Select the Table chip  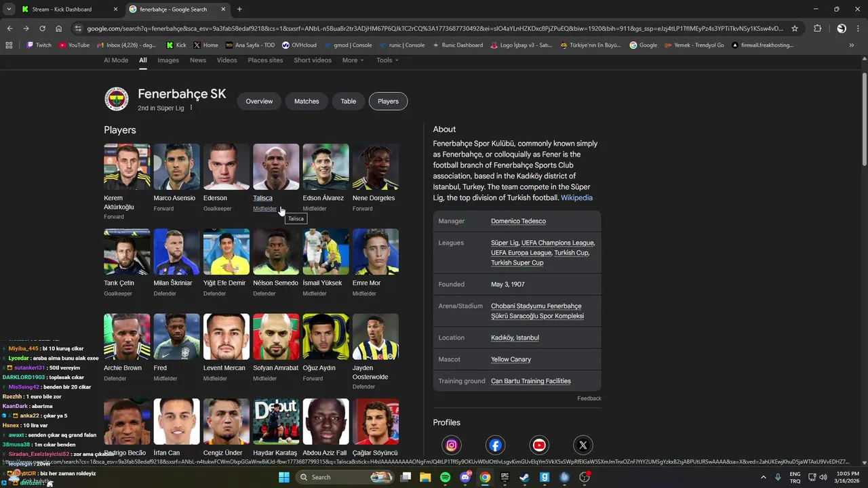click(x=348, y=101)
